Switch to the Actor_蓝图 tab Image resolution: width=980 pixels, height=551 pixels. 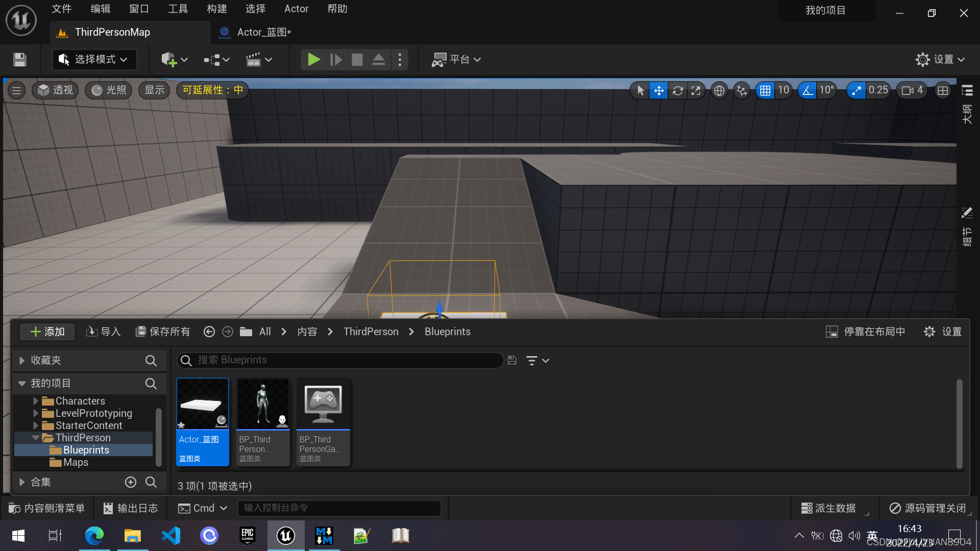coord(263,32)
